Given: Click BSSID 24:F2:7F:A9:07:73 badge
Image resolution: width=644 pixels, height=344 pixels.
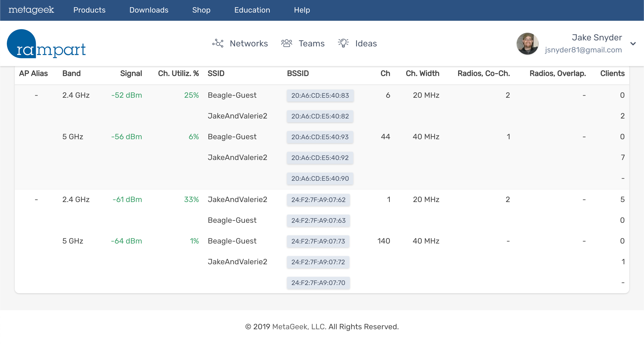Looking at the screenshot, I should [x=318, y=241].
